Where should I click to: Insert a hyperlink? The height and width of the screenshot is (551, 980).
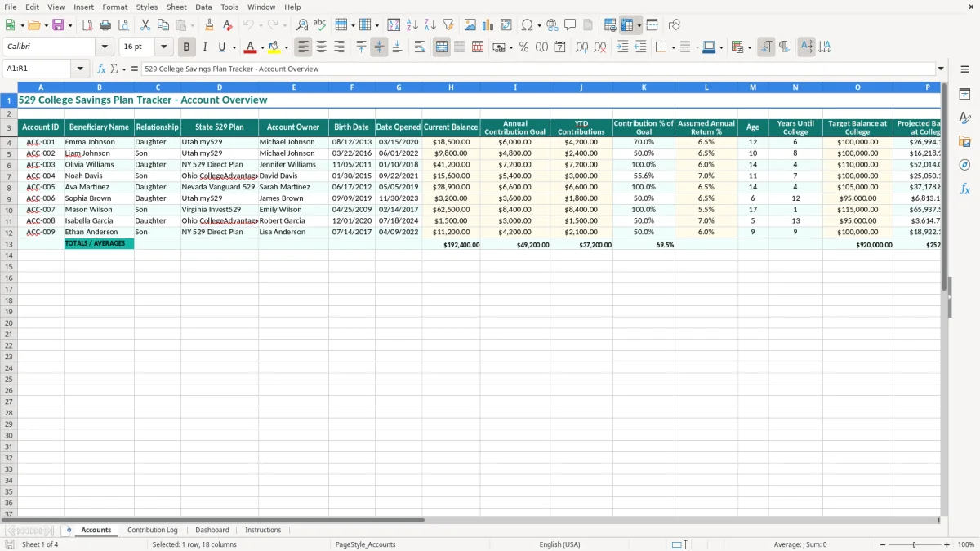pos(552,25)
